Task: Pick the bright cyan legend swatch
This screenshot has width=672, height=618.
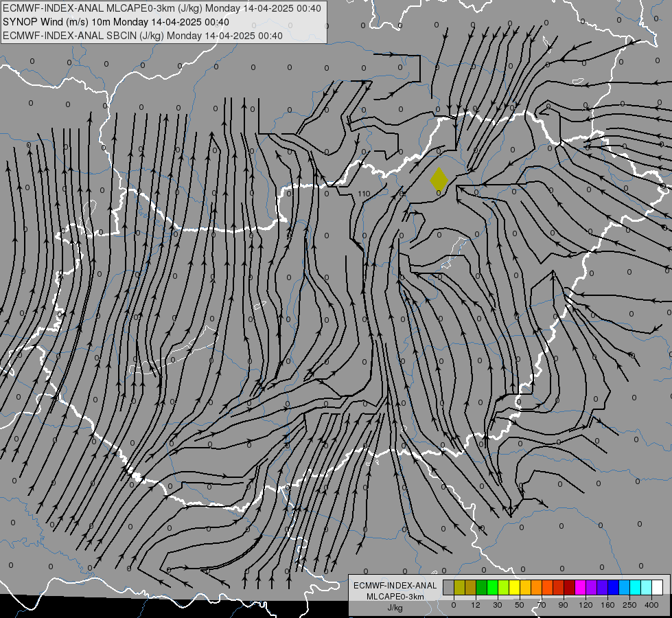Action: pyautogui.click(x=636, y=588)
